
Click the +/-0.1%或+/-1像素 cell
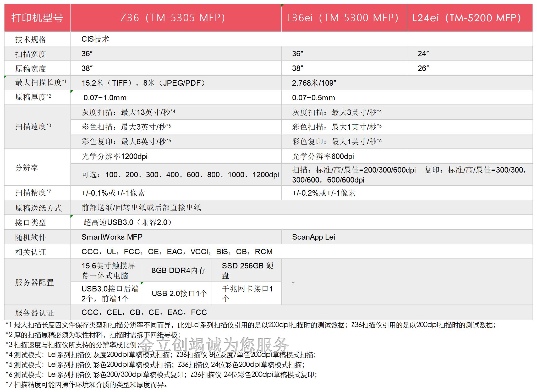(x=176, y=193)
